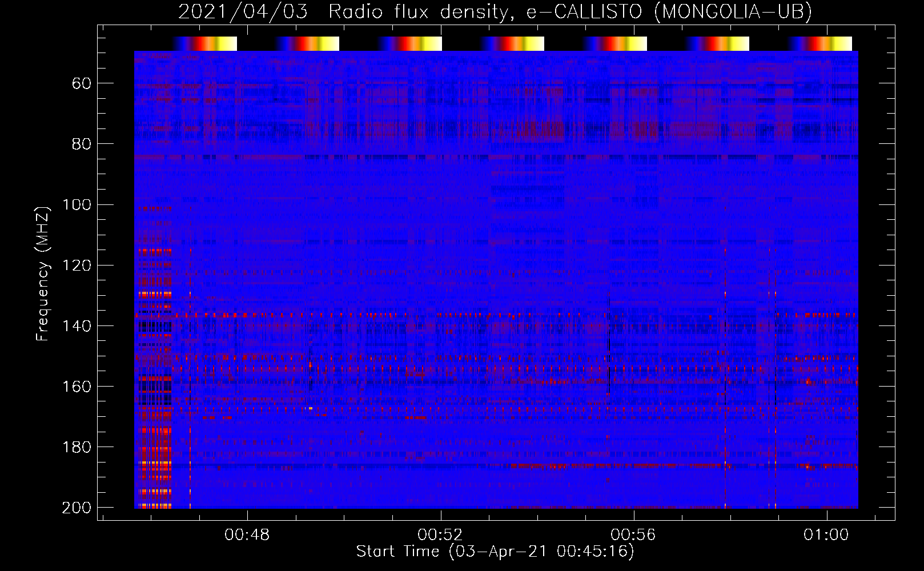The width and height of the screenshot is (924, 571).
Task: Click the 60 frequency tick label
Action: 82,84
